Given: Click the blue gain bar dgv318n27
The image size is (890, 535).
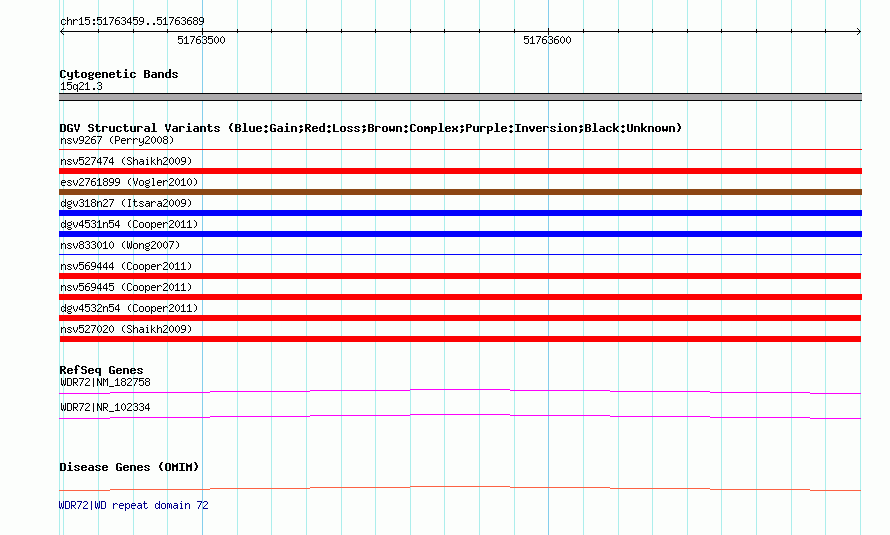Looking at the screenshot, I should coord(460,213).
